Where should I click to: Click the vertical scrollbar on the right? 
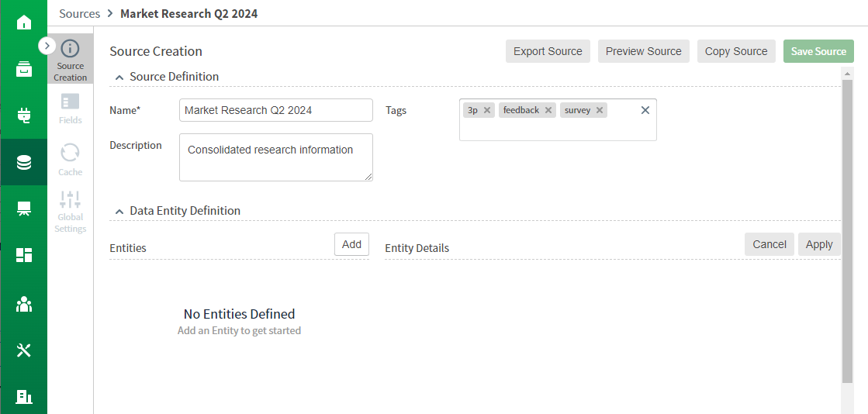[x=847, y=230]
